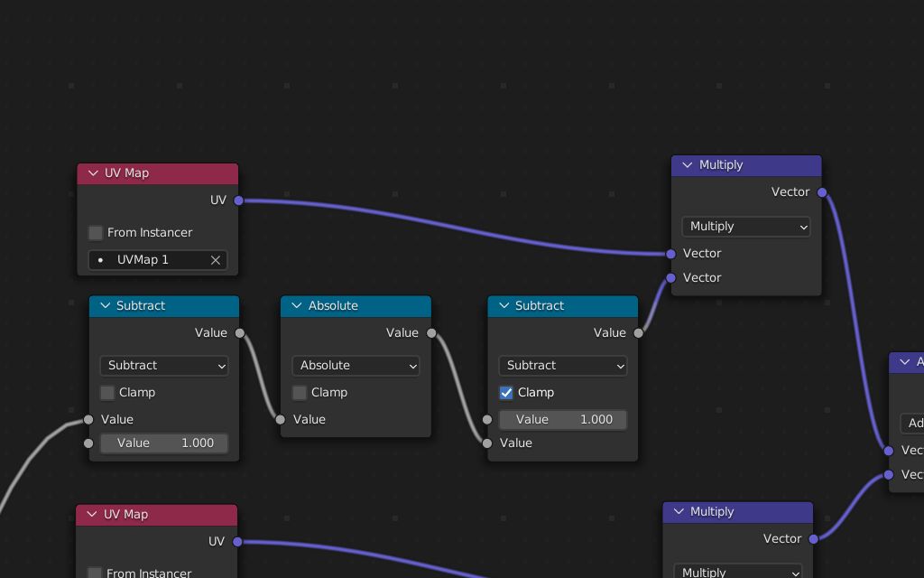
Task: Select the upper UV Map node by its title
Action: pyautogui.click(x=126, y=172)
